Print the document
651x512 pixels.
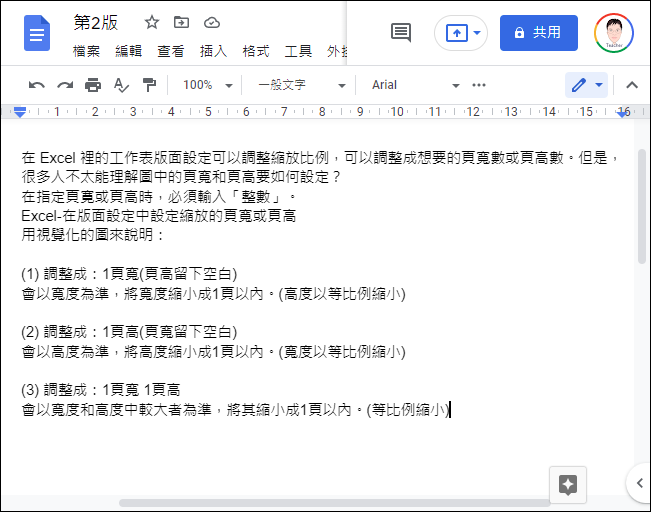(x=93, y=85)
